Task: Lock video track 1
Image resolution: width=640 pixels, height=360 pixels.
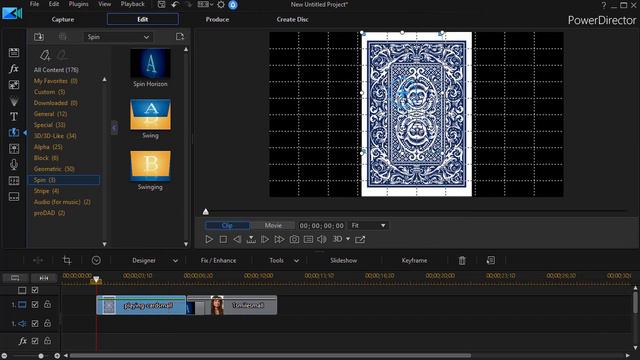Action: (47, 304)
